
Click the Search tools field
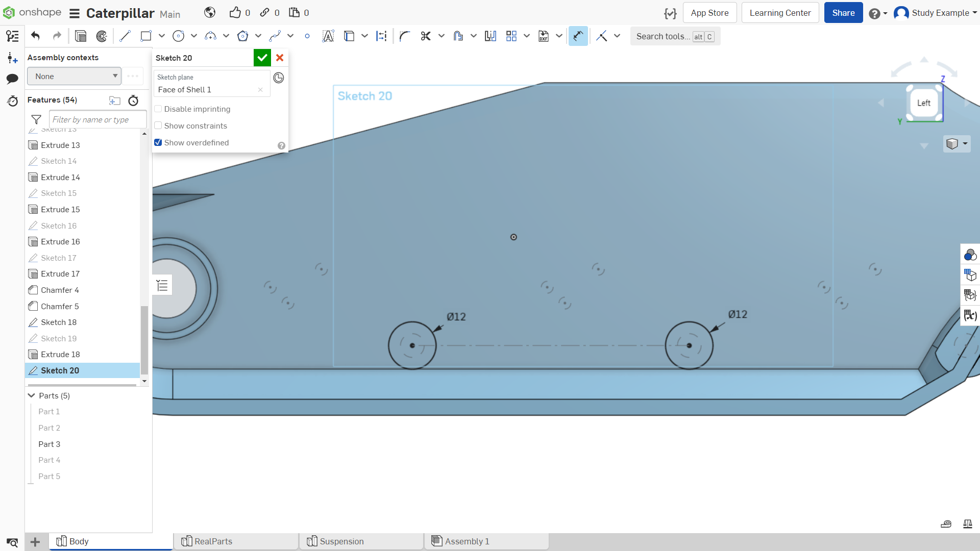(x=675, y=36)
